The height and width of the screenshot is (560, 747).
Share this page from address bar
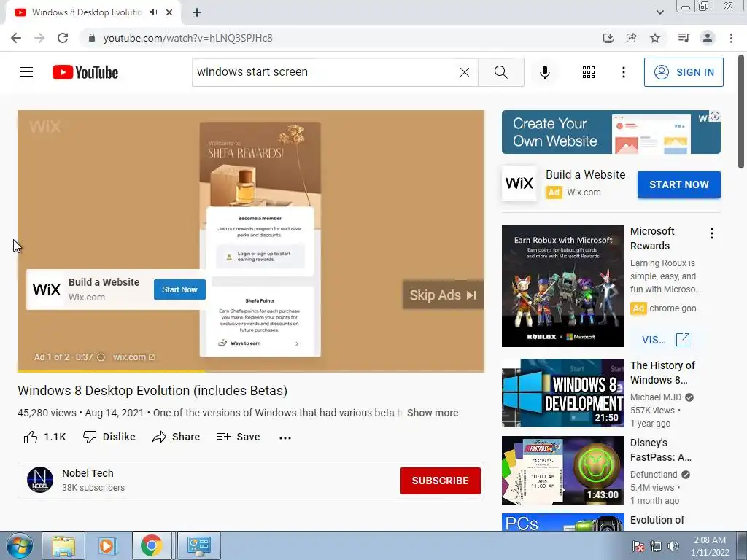(632, 38)
